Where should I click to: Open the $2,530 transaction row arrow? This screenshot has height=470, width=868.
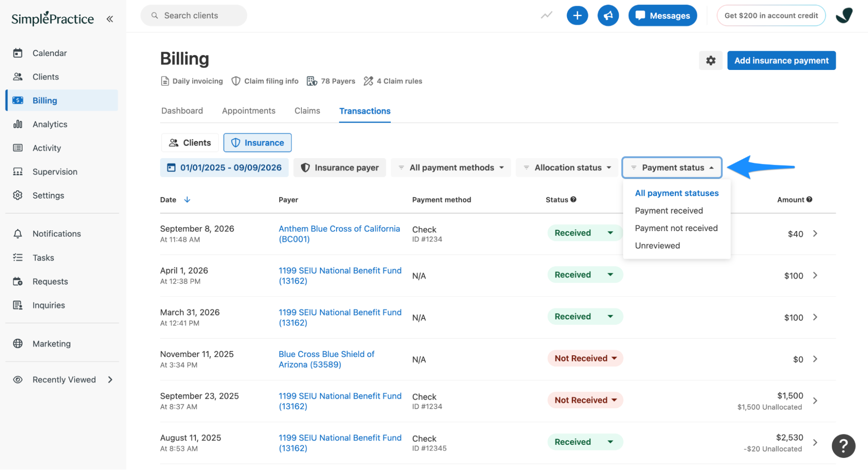tap(815, 443)
